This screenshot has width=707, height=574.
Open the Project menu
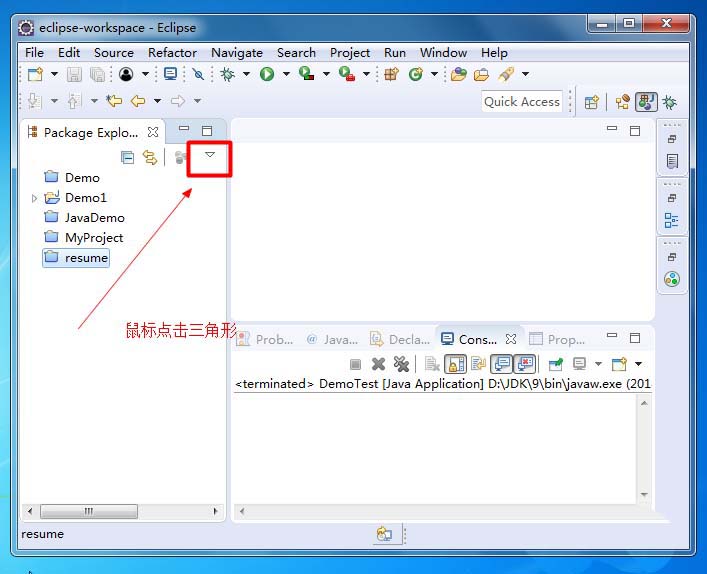pyautogui.click(x=349, y=53)
